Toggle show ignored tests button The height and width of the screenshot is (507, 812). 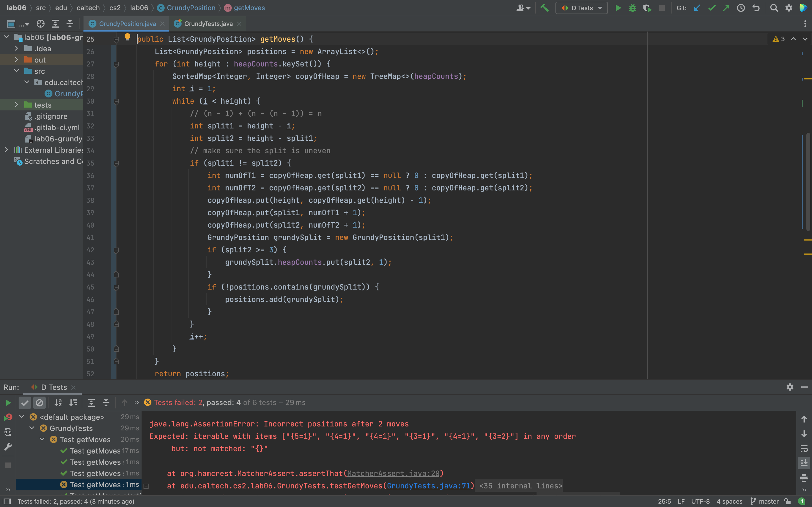pos(39,403)
